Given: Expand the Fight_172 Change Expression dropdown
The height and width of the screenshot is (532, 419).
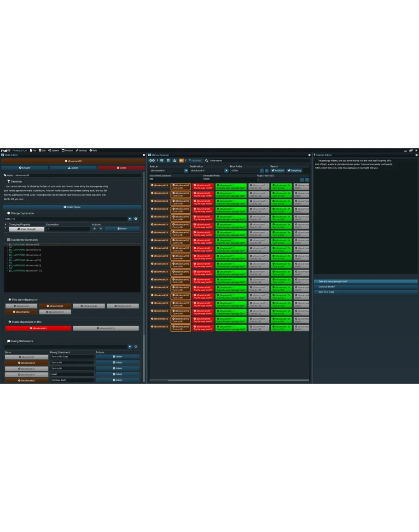Looking at the screenshot, I should click(129, 219).
